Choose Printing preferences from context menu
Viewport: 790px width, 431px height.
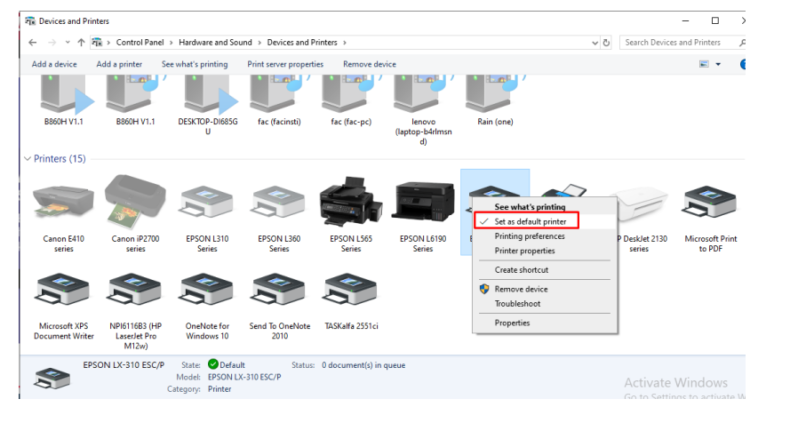click(529, 237)
